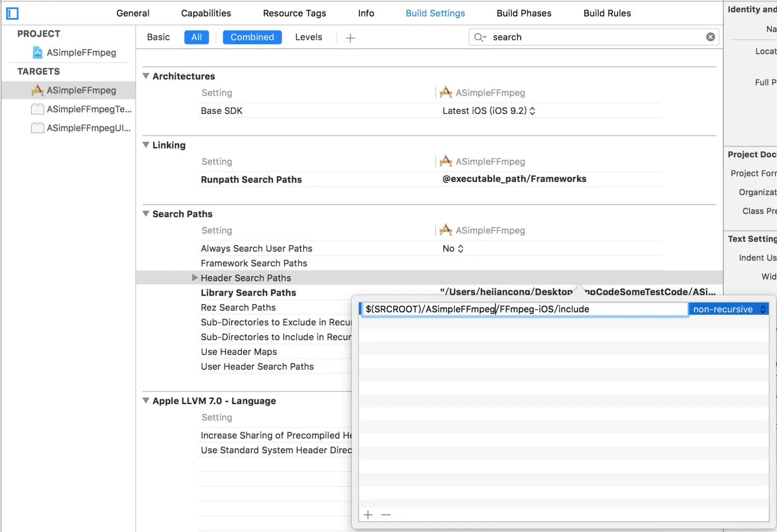Image resolution: width=777 pixels, height=532 pixels.
Task: Open the General tab
Action: pos(133,13)
